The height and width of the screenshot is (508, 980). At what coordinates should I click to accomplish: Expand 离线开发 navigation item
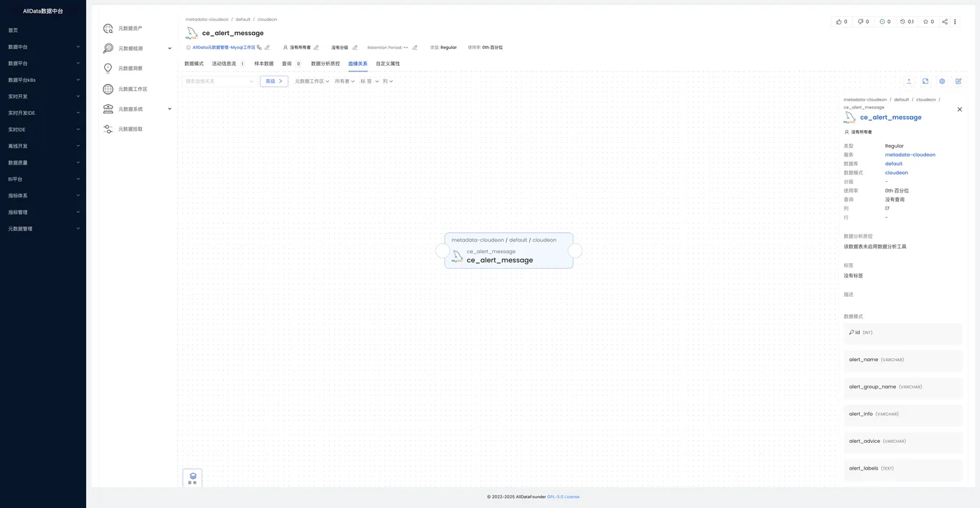(x=43, y=146)
